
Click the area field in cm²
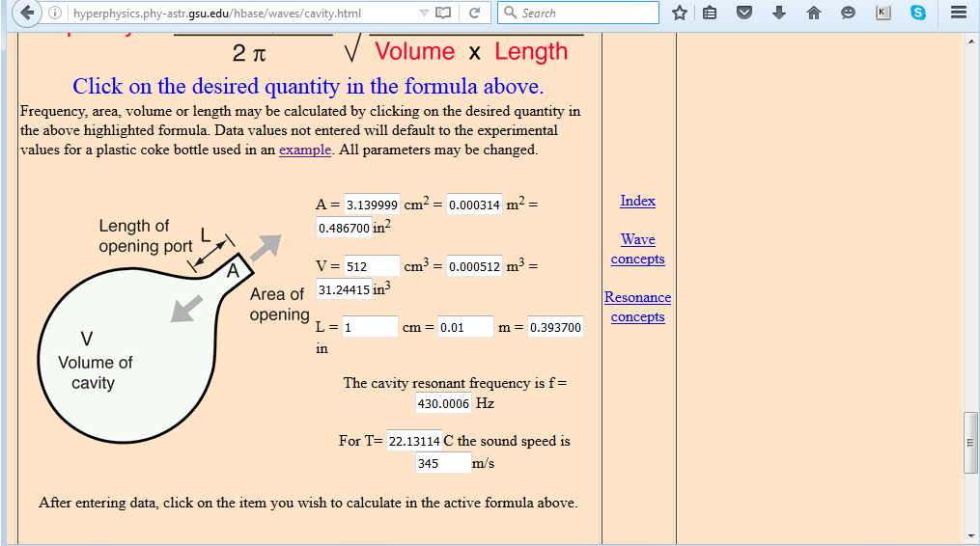pos(372,205)
